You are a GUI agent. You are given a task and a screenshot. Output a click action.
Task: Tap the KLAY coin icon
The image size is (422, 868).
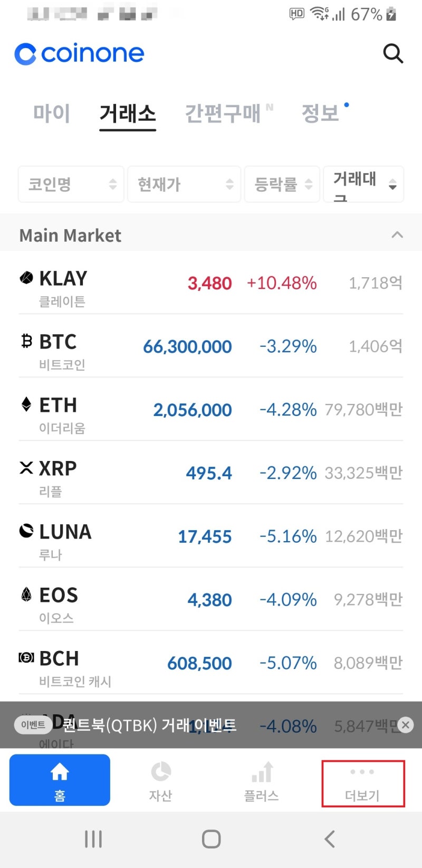[x=26, y=278]
